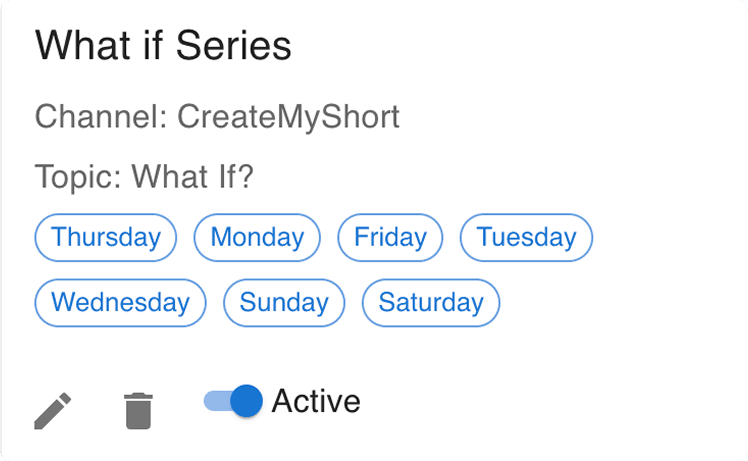Tap the Sunday day chip
Screen dimensions: 748x461
(284, 303)
